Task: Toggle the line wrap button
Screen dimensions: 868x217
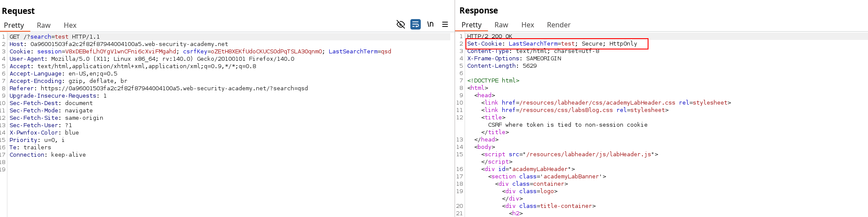Action: [x=415, y=24]
